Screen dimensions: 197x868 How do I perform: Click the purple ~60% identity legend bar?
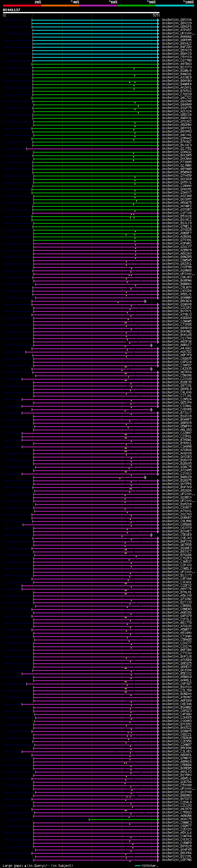click(99, 6)
